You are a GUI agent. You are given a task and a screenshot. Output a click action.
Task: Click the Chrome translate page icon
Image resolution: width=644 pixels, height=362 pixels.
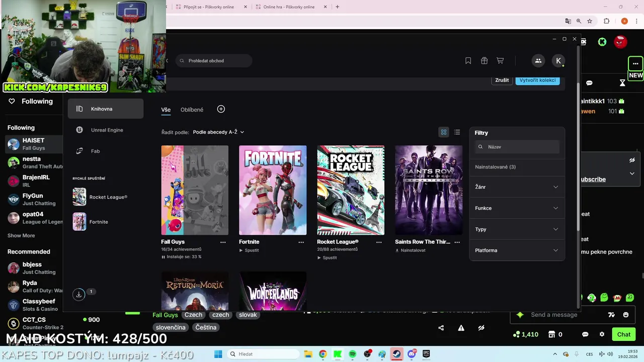pos(568,21)
